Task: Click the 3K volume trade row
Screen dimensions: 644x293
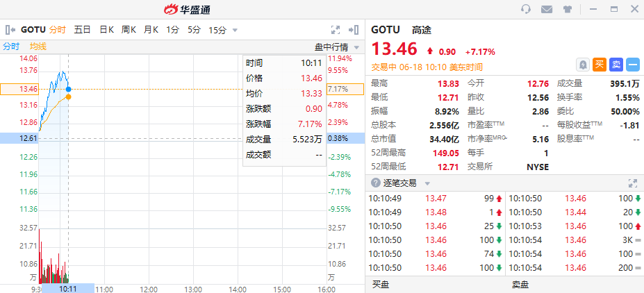Action: pyautogui.click(x=575, y=240)
